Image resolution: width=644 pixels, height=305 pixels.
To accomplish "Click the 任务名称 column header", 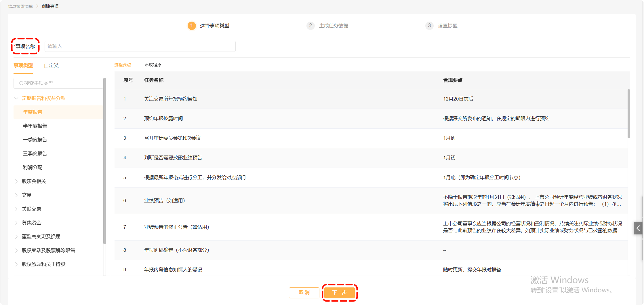I will 154,80.
